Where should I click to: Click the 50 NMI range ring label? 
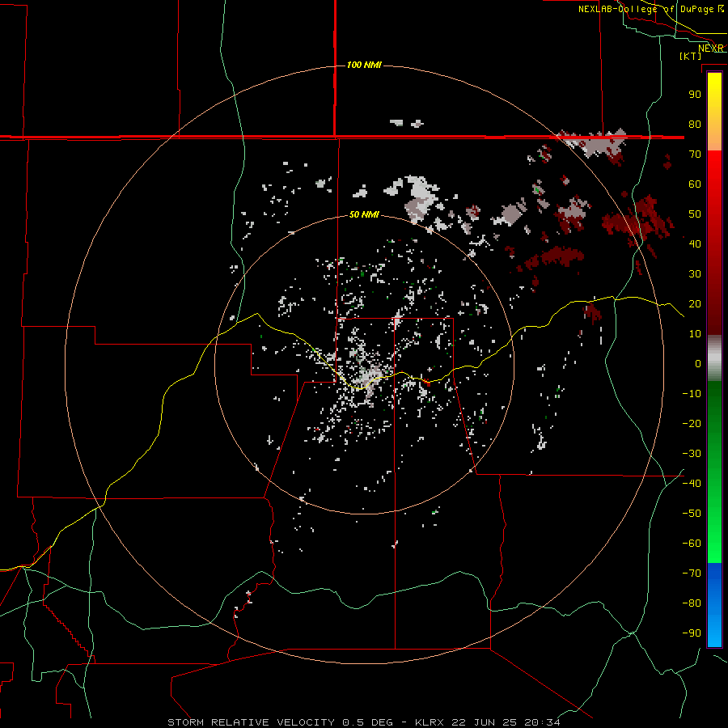364,214
